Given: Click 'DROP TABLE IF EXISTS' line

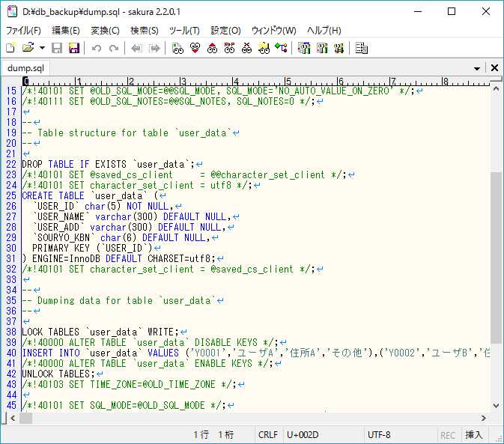Looking at the screenshot, I should pos(112,164).
